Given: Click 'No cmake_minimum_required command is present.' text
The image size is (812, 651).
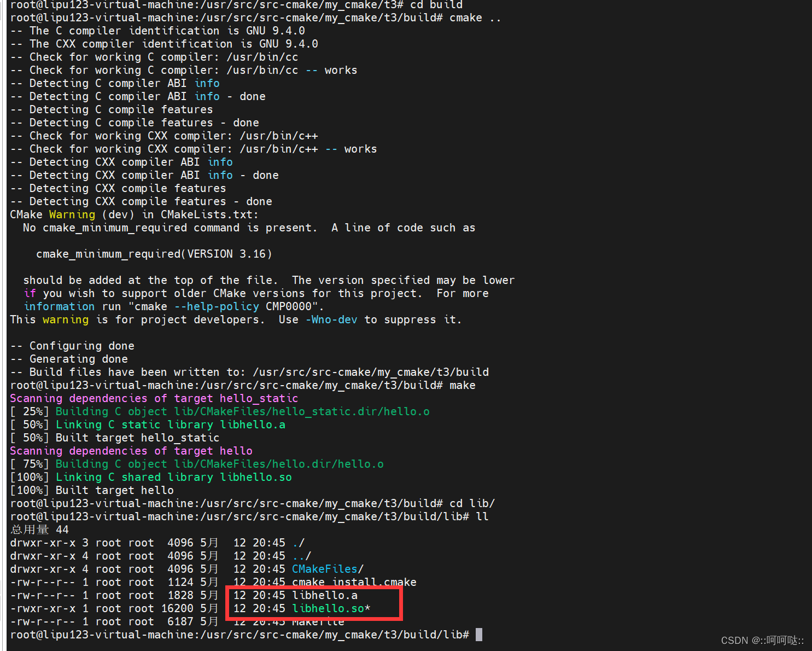Looking at the screenshot, I should pyautogui.click(x=171, y=228).
